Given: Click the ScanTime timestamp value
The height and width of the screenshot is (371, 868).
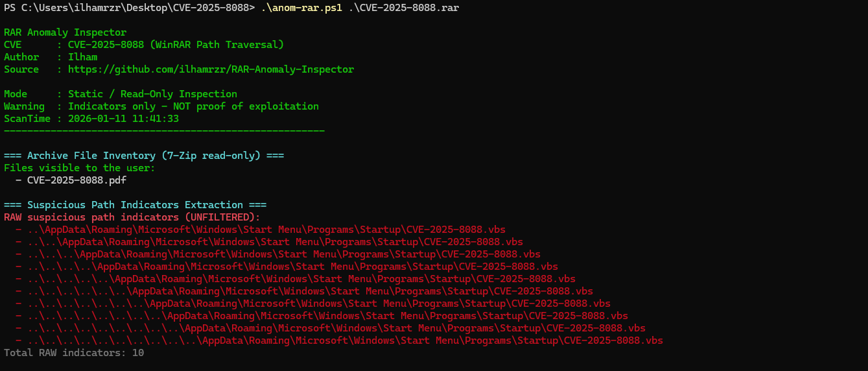Looking at the screenshot, I should click(x=123, y=119).
